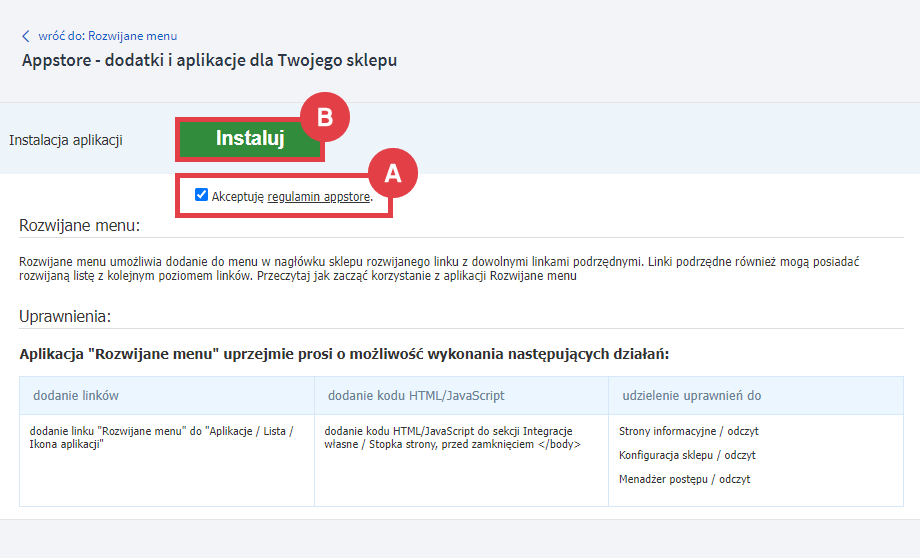Click the "Uprawnienia:" section heading
Viewport: 920px width, 558px height.
tap(69, 316)
